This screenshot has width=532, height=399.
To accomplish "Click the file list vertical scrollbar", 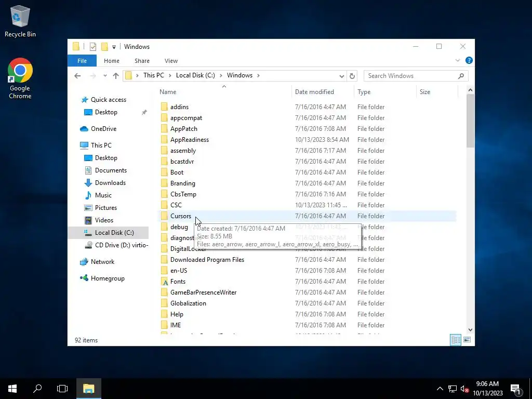I will coord(470,121).
